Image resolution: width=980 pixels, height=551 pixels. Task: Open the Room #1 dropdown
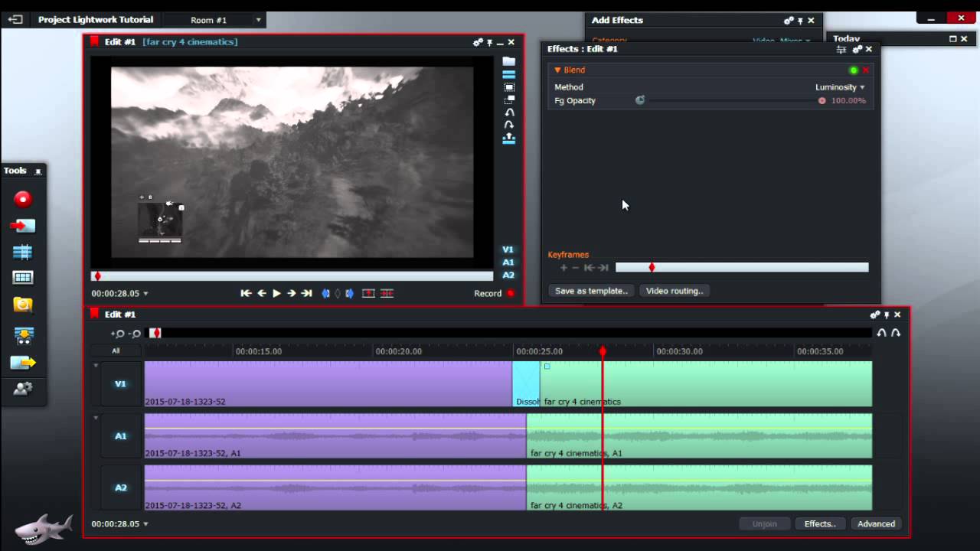click(x=258, y=20)
